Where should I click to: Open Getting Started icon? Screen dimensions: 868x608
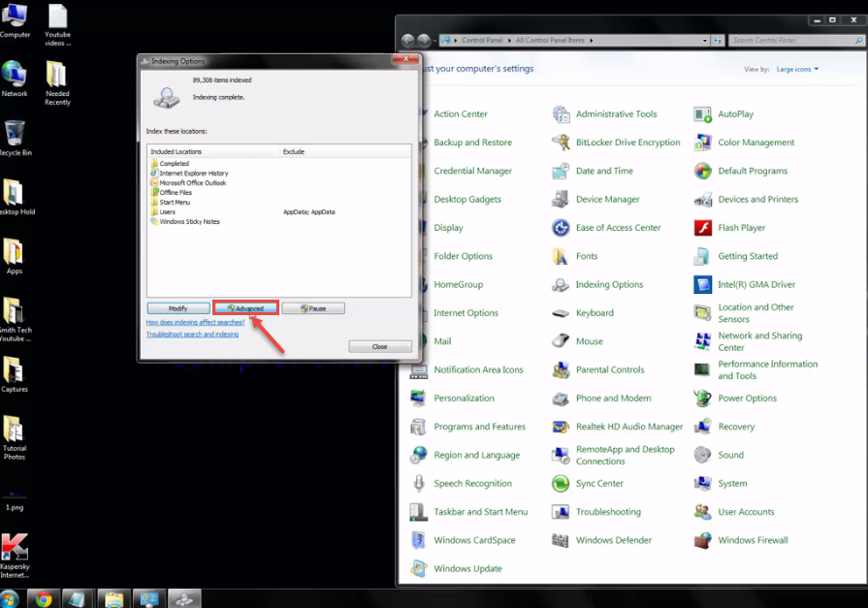click(702, 256)
